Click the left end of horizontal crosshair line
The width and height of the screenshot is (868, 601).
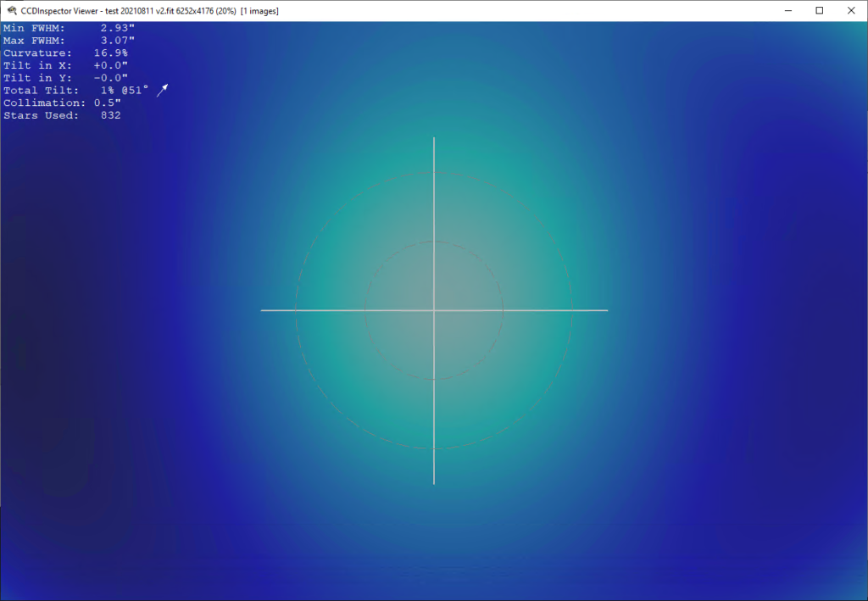263,310
